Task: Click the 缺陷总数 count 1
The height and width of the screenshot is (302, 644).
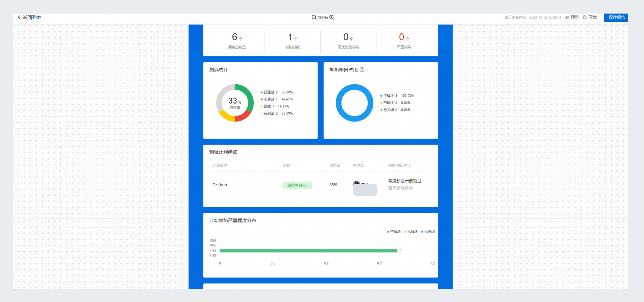Action: (x=290, y=37)
